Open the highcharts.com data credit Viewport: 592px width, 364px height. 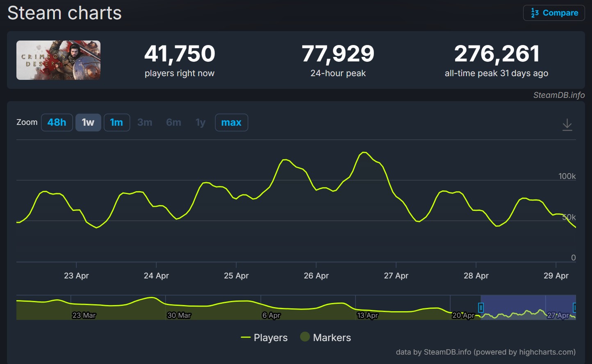[485, 352]
